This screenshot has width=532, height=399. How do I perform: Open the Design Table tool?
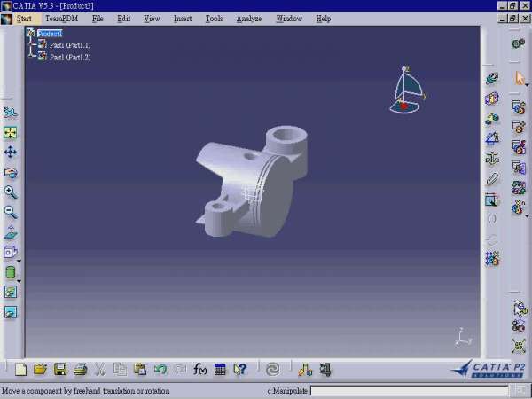tap(220, 370)
